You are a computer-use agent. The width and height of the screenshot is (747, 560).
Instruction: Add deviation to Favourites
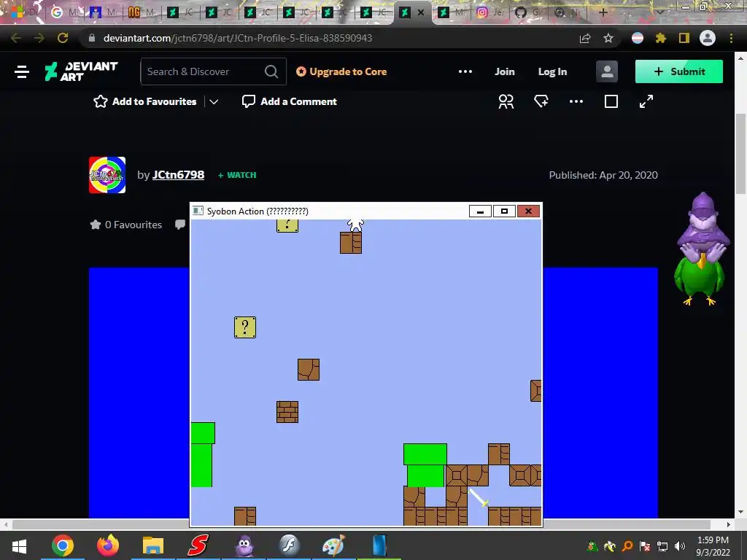point(145,101)
